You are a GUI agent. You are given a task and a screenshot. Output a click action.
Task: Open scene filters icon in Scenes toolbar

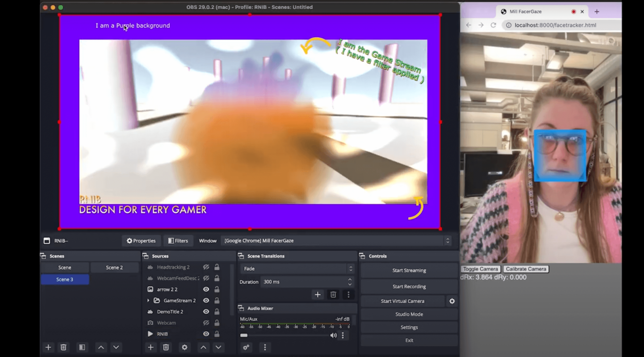pos(82,347)
